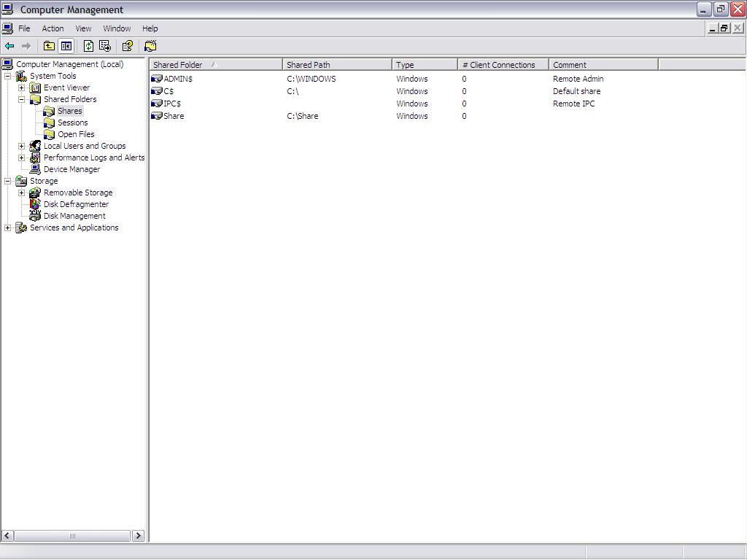The width and height of the screenshot is (747, 560).
Task: Click the Default share comment
Action: 576,91
